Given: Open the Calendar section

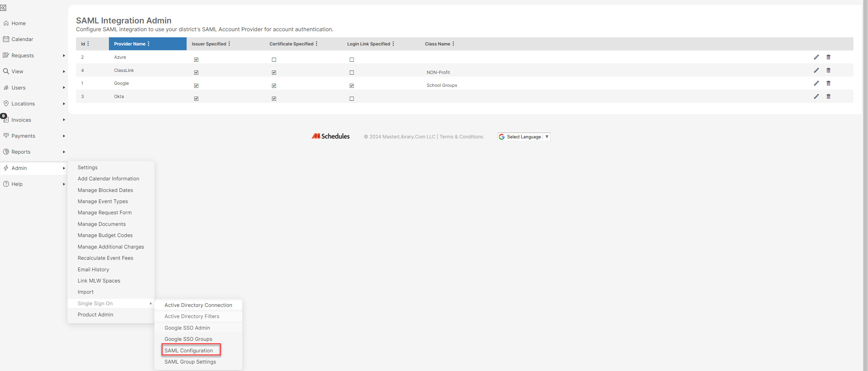Looking at the screenshot, I should pyautogui.click(x=22, y=39).
